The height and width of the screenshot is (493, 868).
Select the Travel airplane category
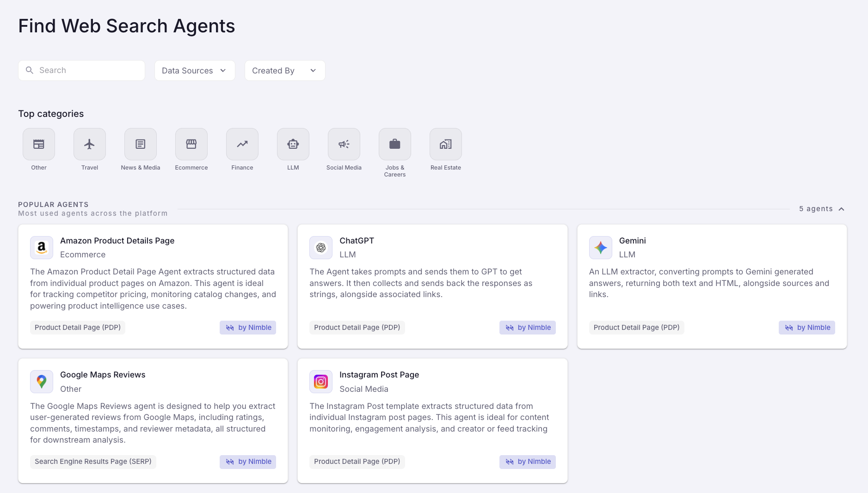point(90,144)
